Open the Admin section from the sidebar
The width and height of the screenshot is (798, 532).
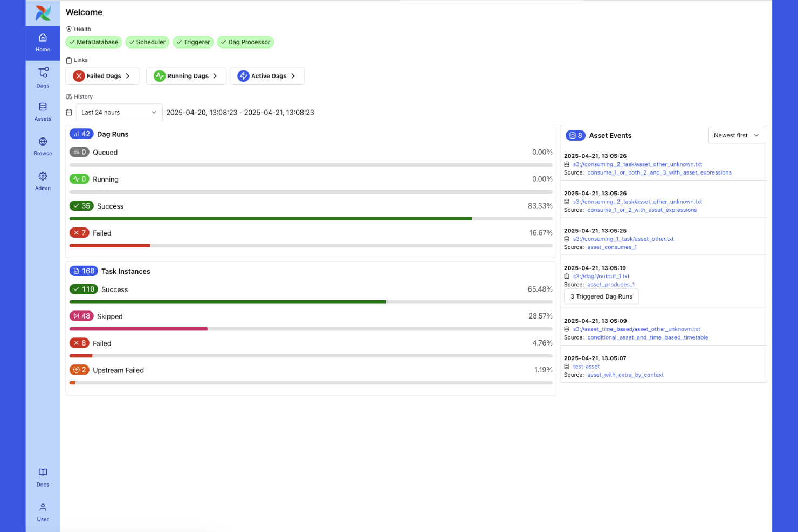tap(43, 181)
